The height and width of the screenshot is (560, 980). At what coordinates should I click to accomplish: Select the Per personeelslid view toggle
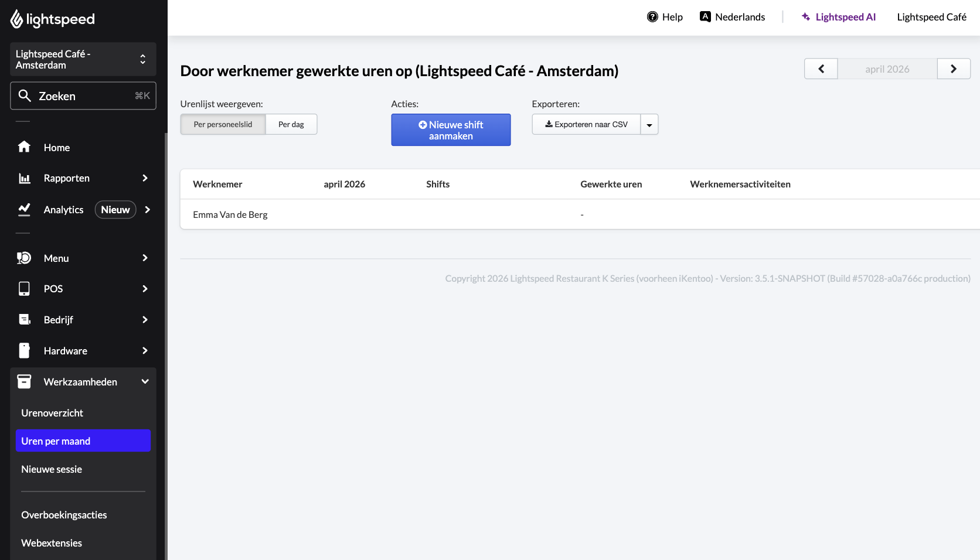pyautogui.click(x=223, y=124)
